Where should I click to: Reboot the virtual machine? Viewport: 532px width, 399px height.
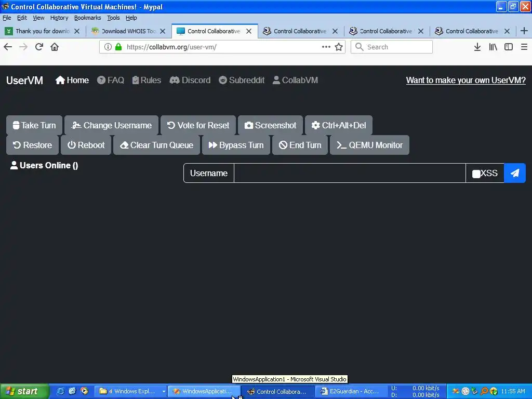(x=86, y=145)
